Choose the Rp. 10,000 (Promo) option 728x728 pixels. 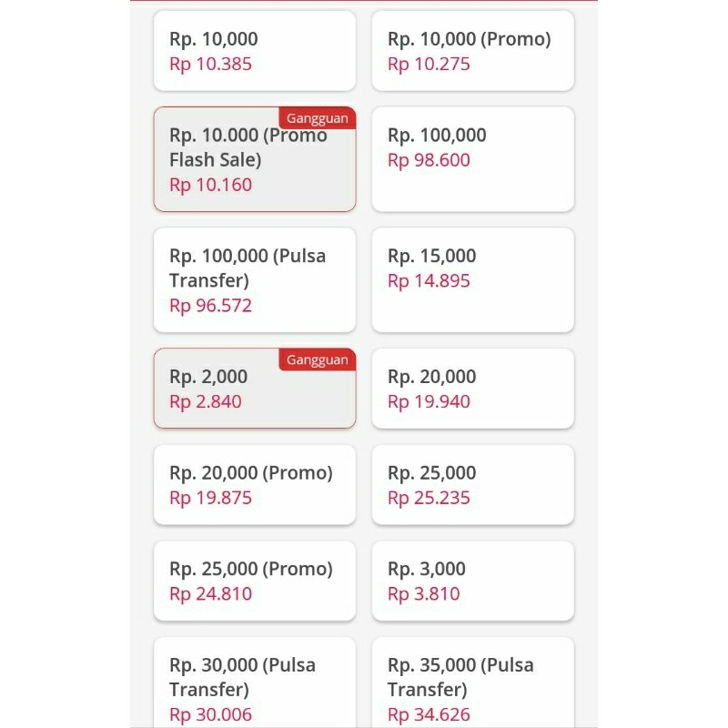click(x=473, y=51)
